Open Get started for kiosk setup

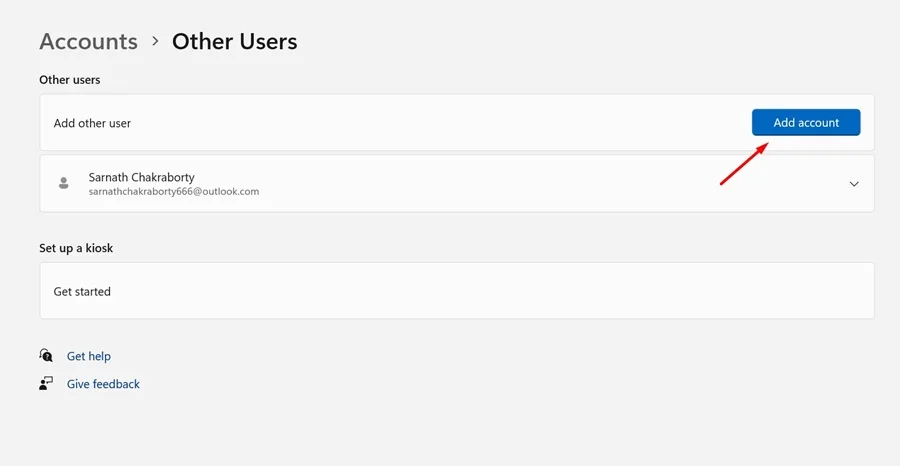pyautogui.click(x=82, y=291)
